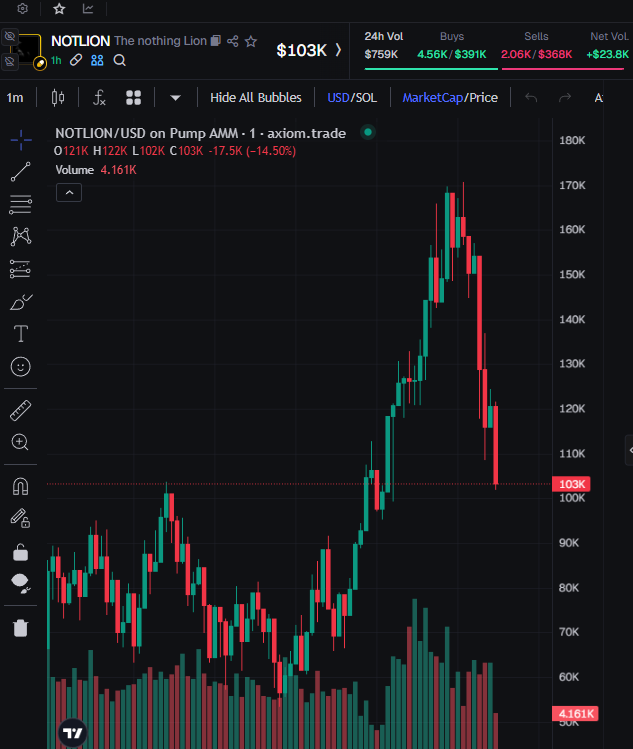Favorite NOTLION with the star beside share
The height and width of the screenshot is (749, 633).
point(251,41)
